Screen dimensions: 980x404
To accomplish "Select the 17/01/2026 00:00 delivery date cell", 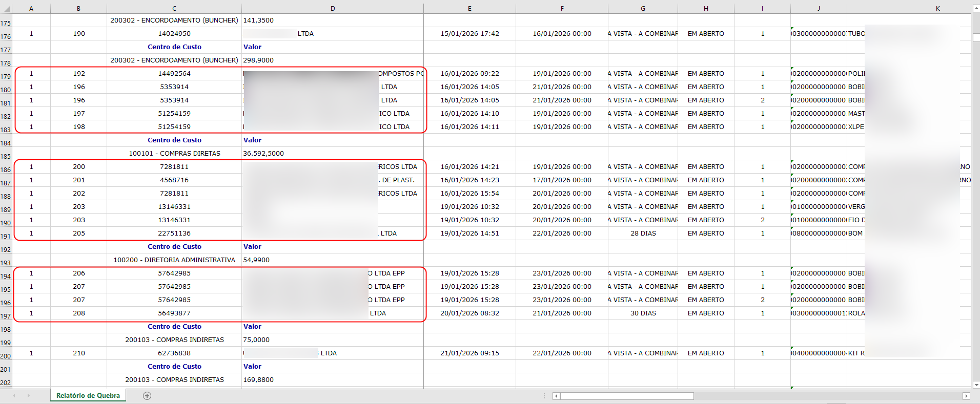I will coord(562,180).
